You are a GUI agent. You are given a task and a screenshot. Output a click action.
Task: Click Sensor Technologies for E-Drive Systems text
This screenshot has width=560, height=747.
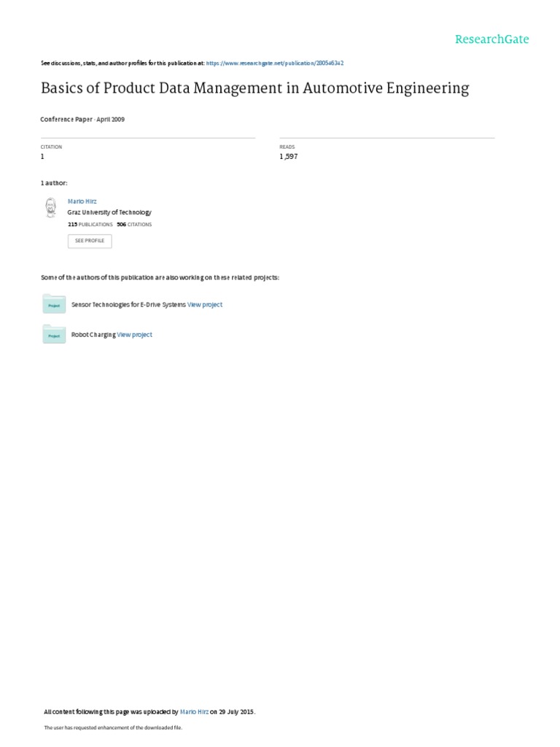pos(128,304)
